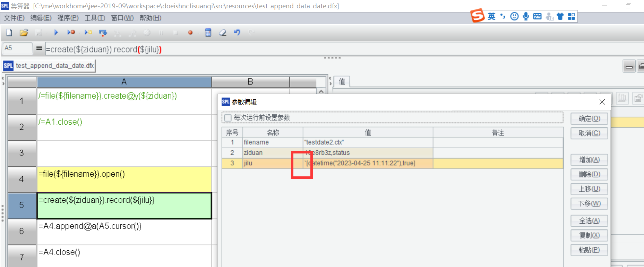644x267 pixels.
Task: Open the 帮助(H) menu
Action: point(151,18)
